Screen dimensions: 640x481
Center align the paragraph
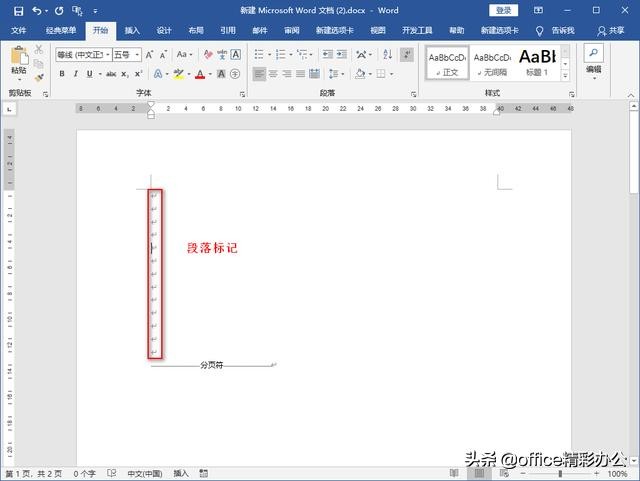pyautogui.click(x=273, y=74)
